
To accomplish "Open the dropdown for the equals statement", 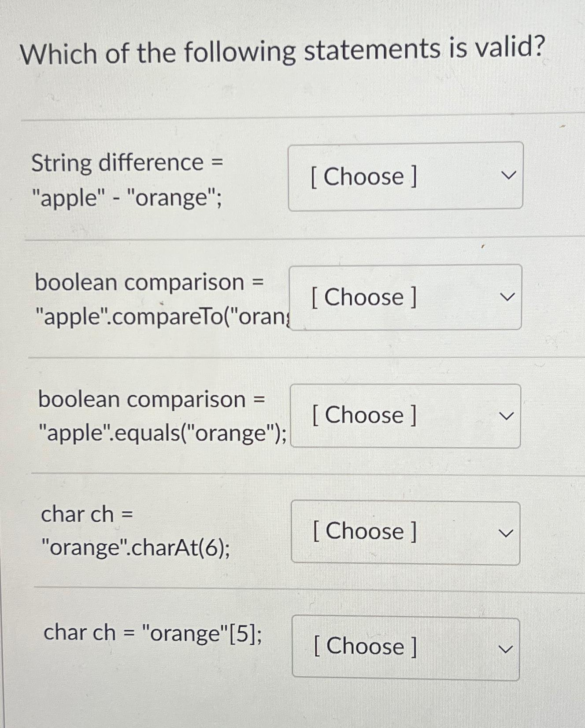I will coord(405,415).
